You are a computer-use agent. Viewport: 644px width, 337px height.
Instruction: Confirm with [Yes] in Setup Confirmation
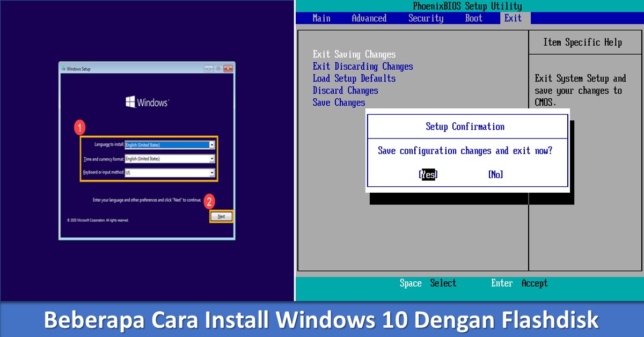428,174
